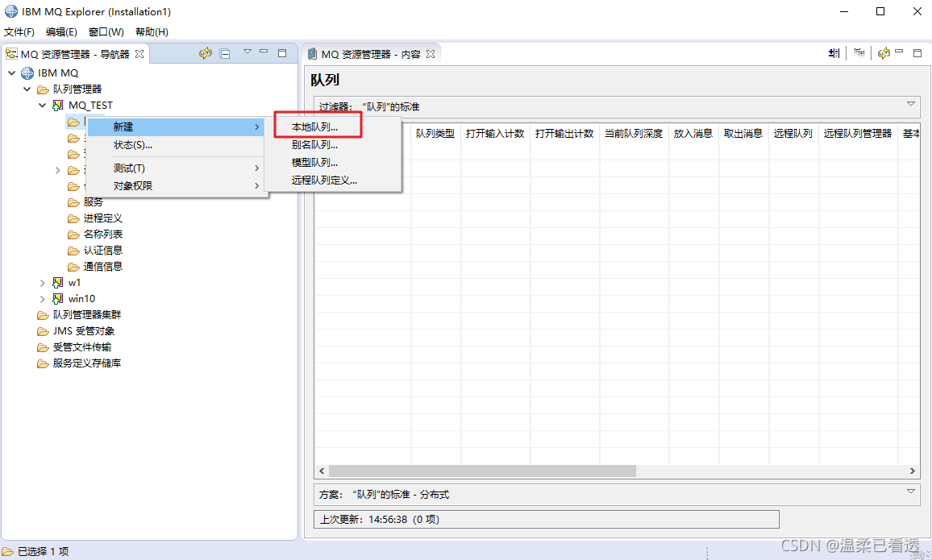Select 状态(S)... in context menu
The image size is (932, 560).
point(176,145)
